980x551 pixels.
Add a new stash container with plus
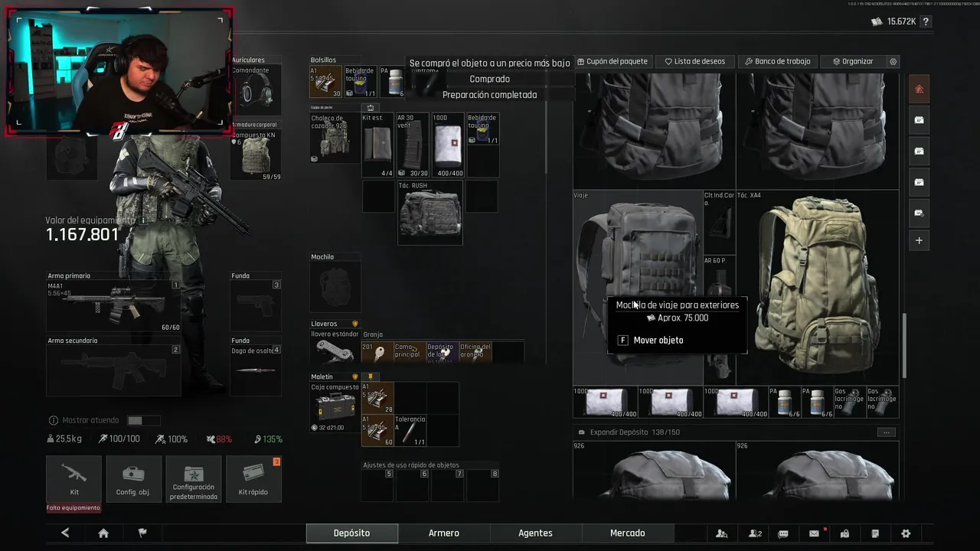pos(920,240)
